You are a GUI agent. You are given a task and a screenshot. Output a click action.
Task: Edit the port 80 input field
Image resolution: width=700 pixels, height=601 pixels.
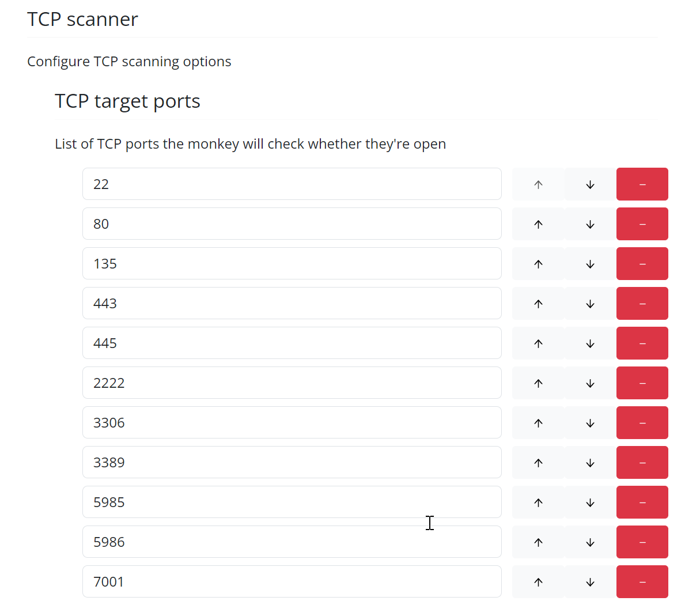tap(292, 224)
